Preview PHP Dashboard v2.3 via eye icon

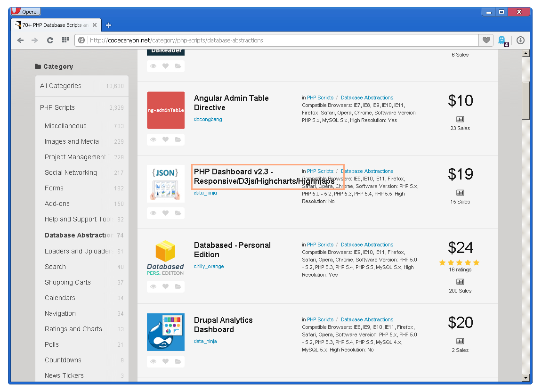(153, 213)
